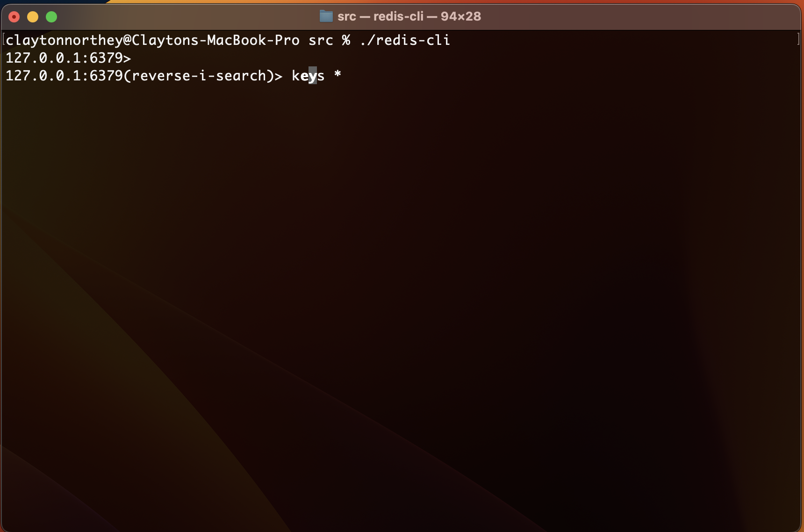Click the yellow minimize traffic light button
The width and height of the screenshot is (804, 532).
tap(33, 17)
